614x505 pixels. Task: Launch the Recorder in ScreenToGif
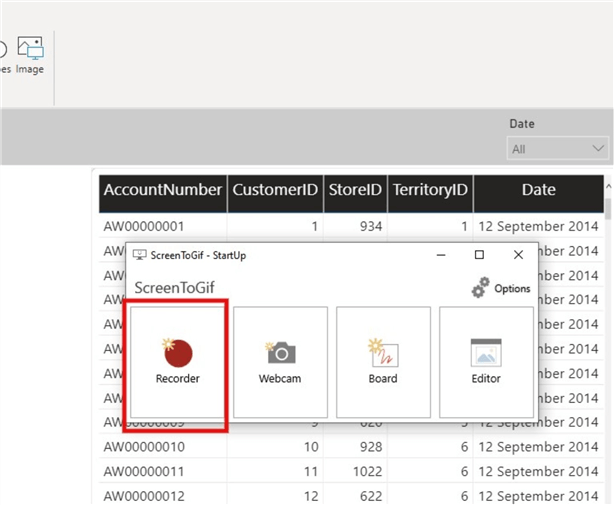(177, 361)
